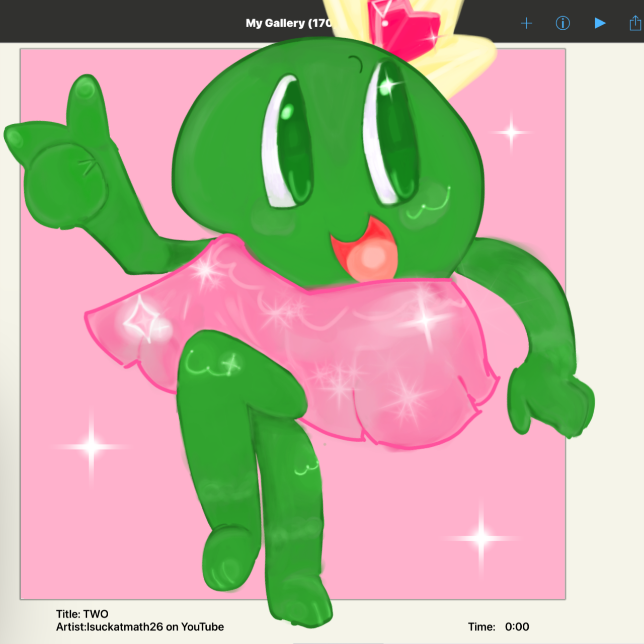Tap the upload-style share icon

point(635,23)
